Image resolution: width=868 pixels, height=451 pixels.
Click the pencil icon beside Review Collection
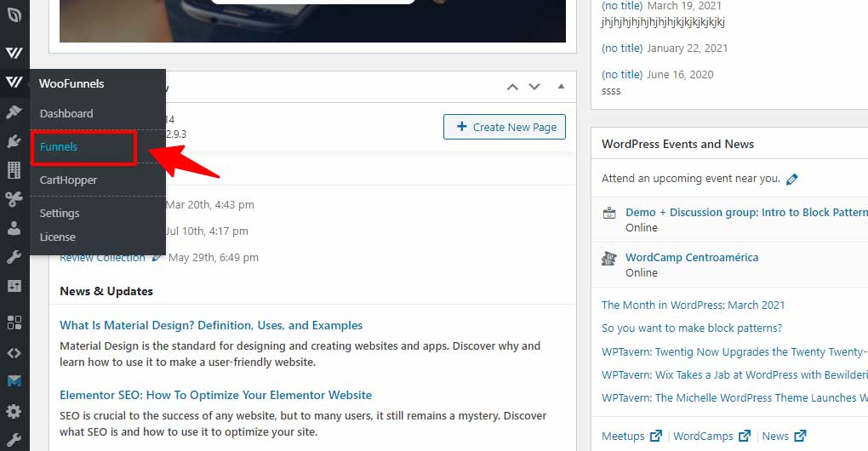157,258
